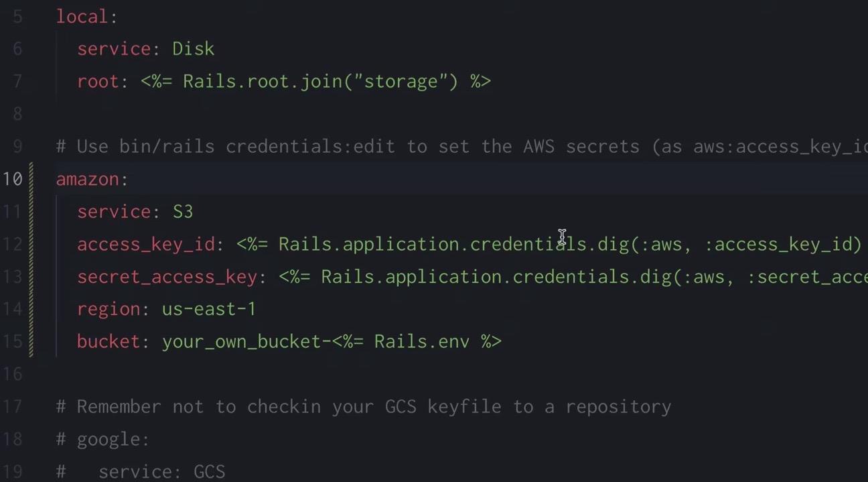The width and height of the screenshot is (868, 482).
Task: Click the "access_key_id" key on line 12
Action: click(x=145, y=244)
